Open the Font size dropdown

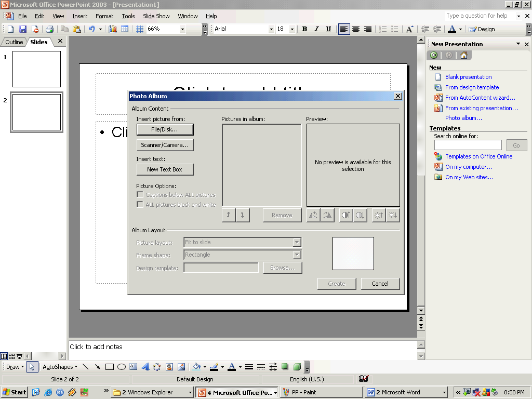(x=292, y=29)
